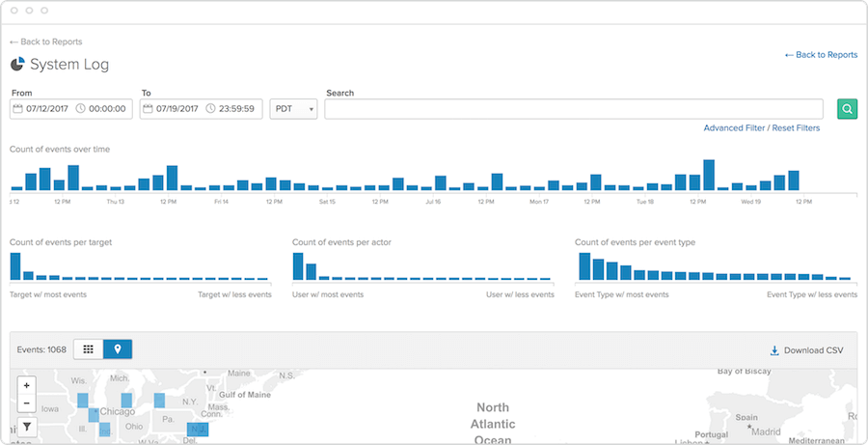This screenshot has height=445, width=868.
Task: Click the map filter funnel icon
Action: point(26,426)
